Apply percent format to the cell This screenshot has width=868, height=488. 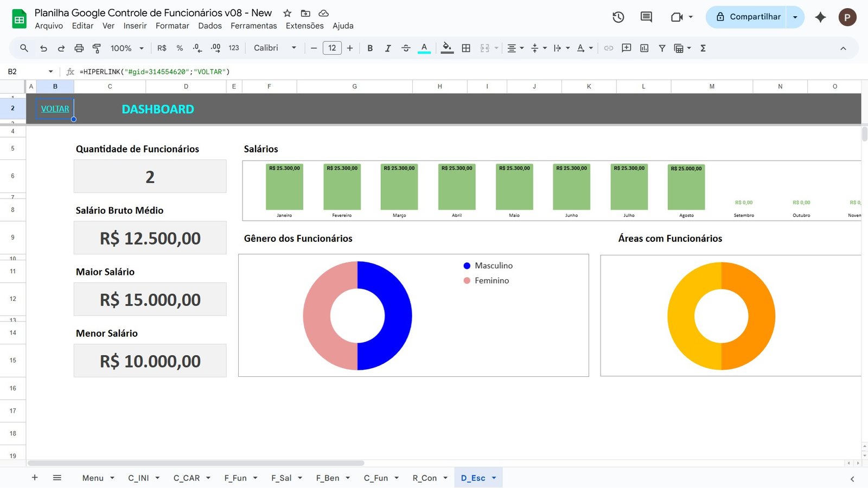pos(179,48)
